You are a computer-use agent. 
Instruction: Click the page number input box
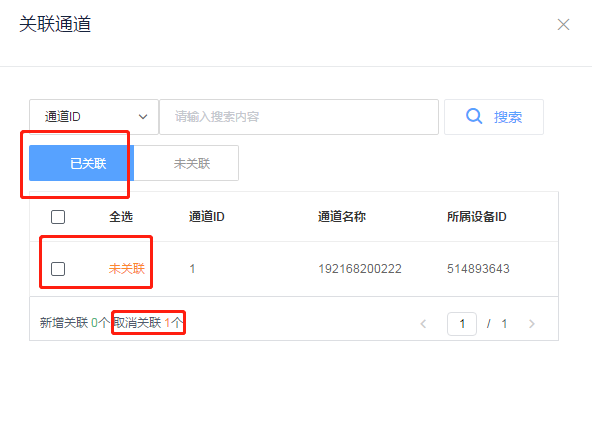(x=462, y=324)
